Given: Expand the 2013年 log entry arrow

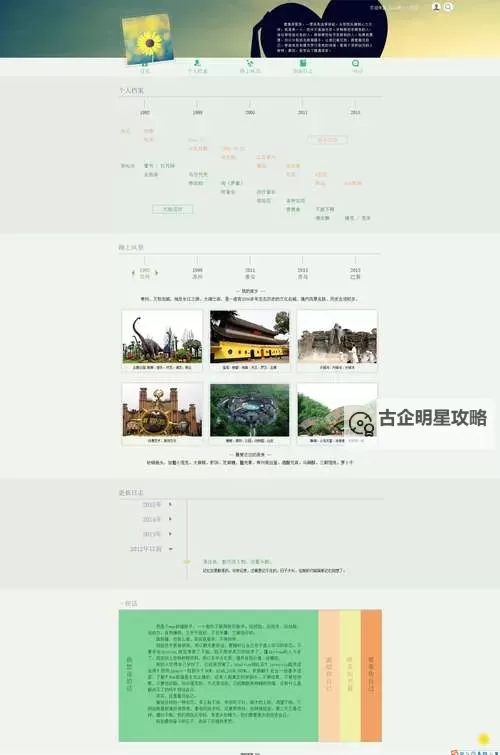Looking at the screenshot, I should click(170, 534).
